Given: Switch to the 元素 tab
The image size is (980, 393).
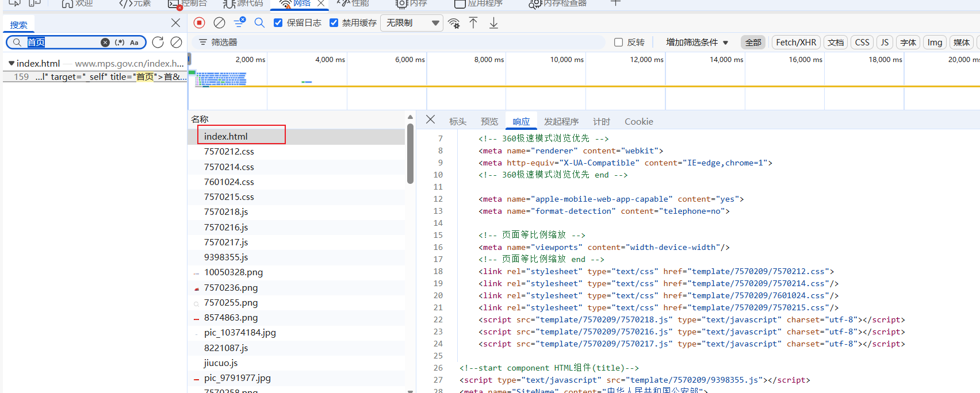Looking at the screenshot, I should tap(135, 3).
